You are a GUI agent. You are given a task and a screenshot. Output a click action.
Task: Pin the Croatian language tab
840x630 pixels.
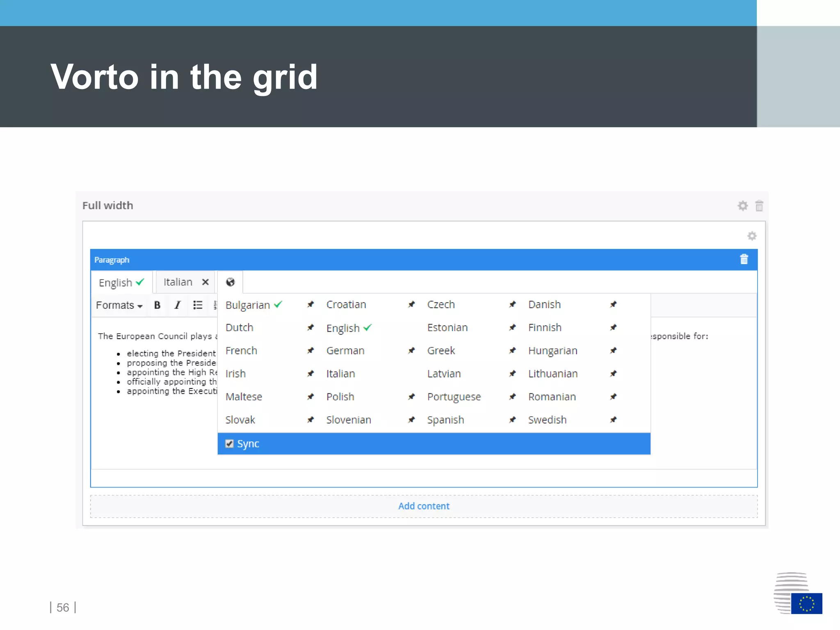click(x=411, y=304)
